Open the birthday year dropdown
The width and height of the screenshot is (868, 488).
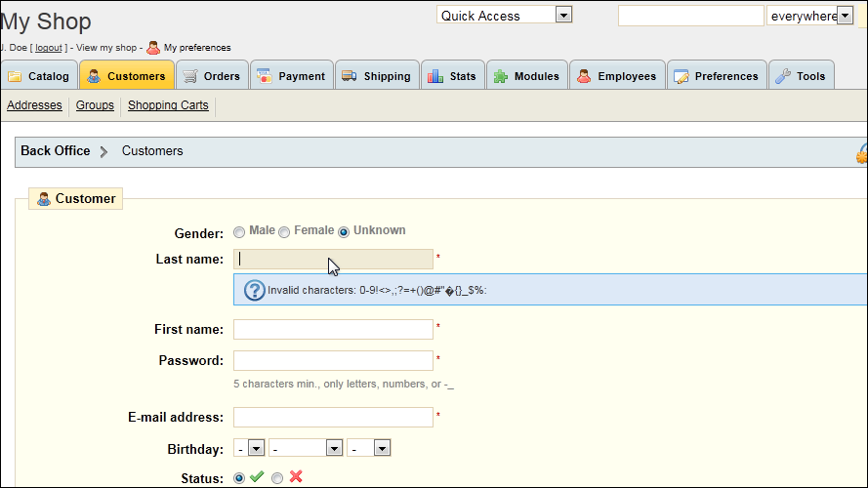click(369, 448)
